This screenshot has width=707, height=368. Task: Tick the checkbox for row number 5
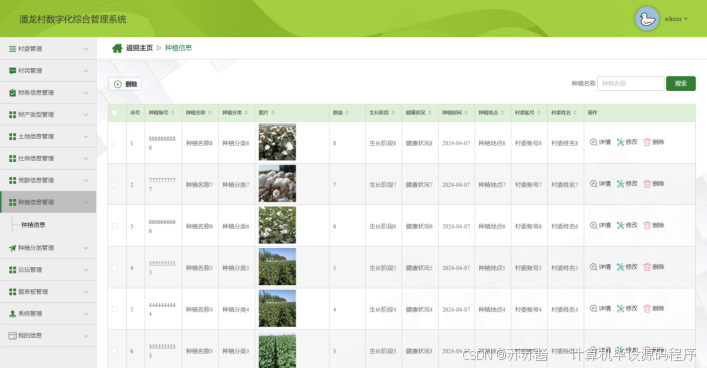pyautogui.click(x=115, y=309)
